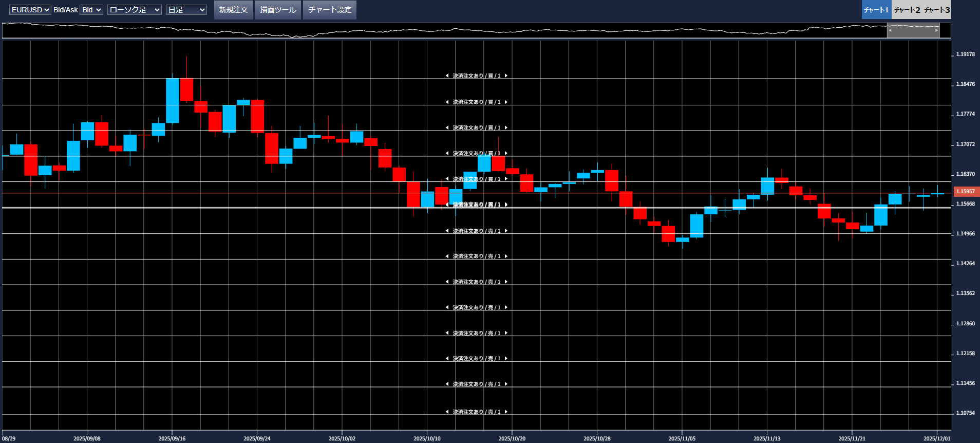Viewport: 980px width, 443px height.
Task: Open the 日足 timeframe dropdown
Action: coord(186,10)
